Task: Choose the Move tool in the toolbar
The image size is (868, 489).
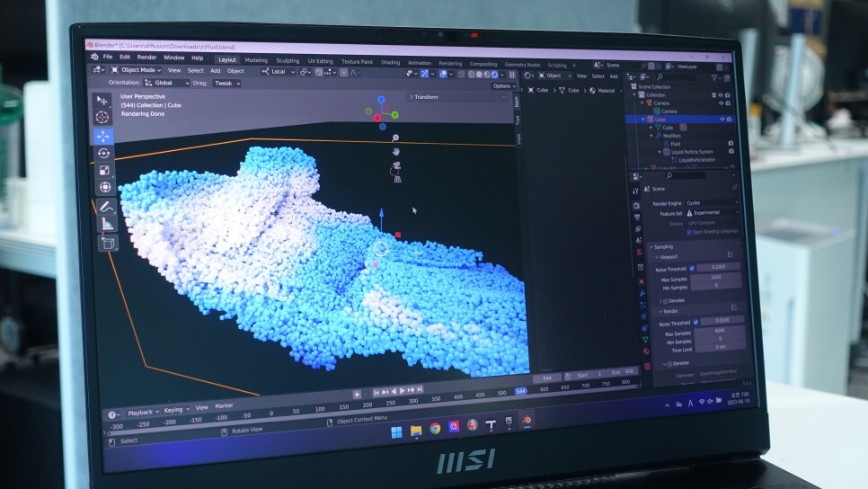Action: click(x=103, y=137)
